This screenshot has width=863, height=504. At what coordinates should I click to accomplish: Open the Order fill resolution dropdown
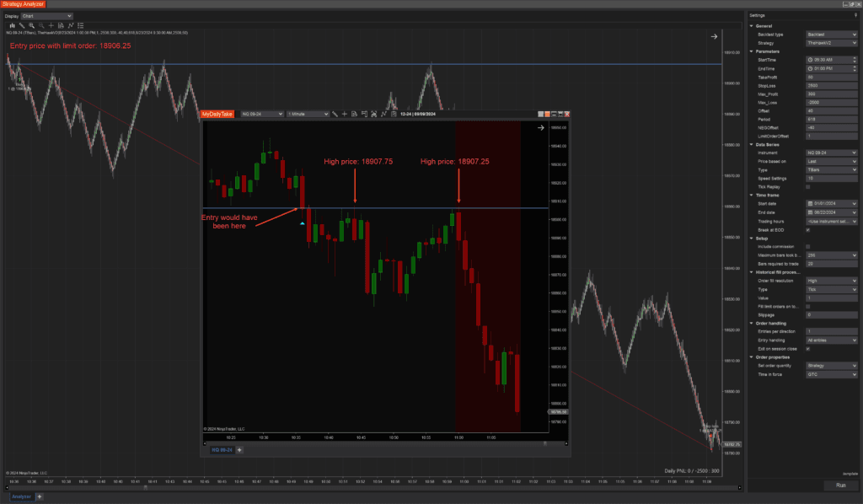coord(832,281)
